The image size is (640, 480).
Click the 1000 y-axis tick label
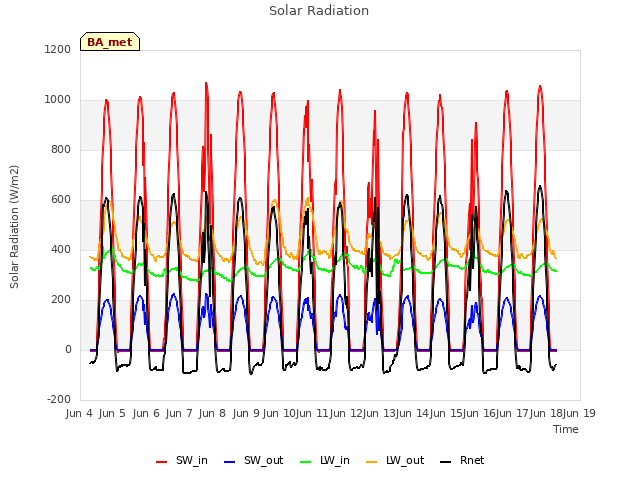tap(58, 100)
